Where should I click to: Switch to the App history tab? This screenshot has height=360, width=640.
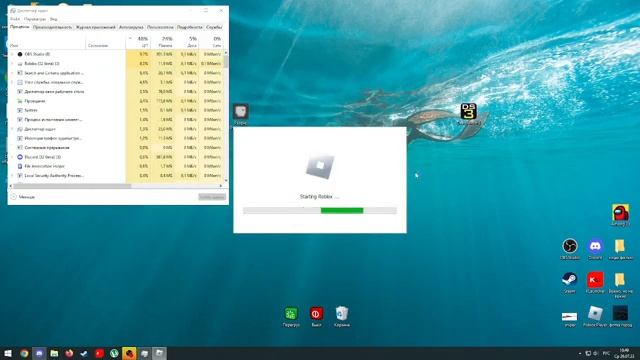click(96, 27)
